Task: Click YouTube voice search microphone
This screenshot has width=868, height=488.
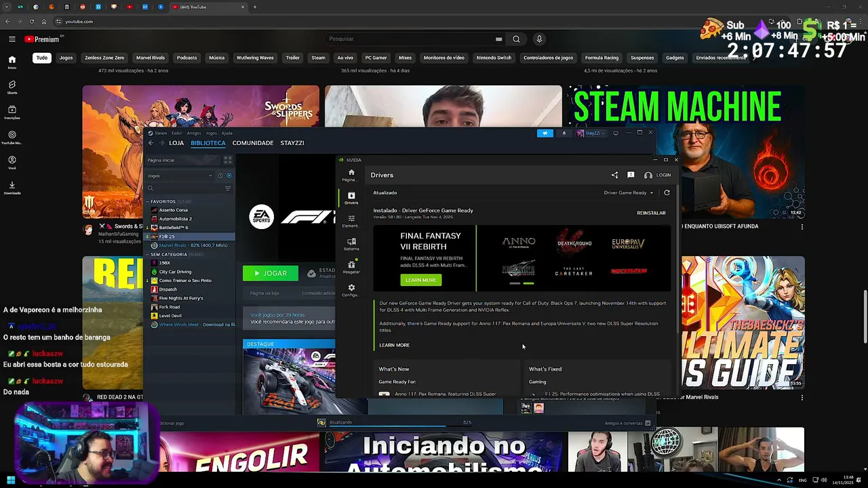Action: (x=539, y=39)
